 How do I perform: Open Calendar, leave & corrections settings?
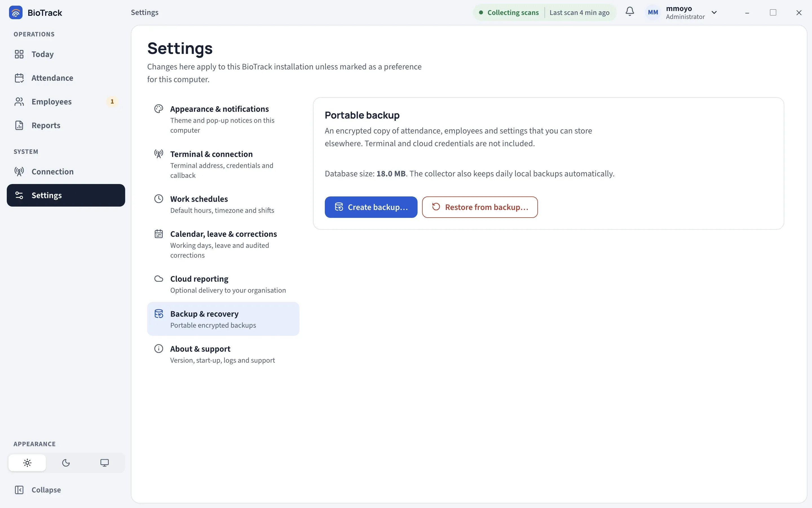pyautogui.click(x=223, y=244)
